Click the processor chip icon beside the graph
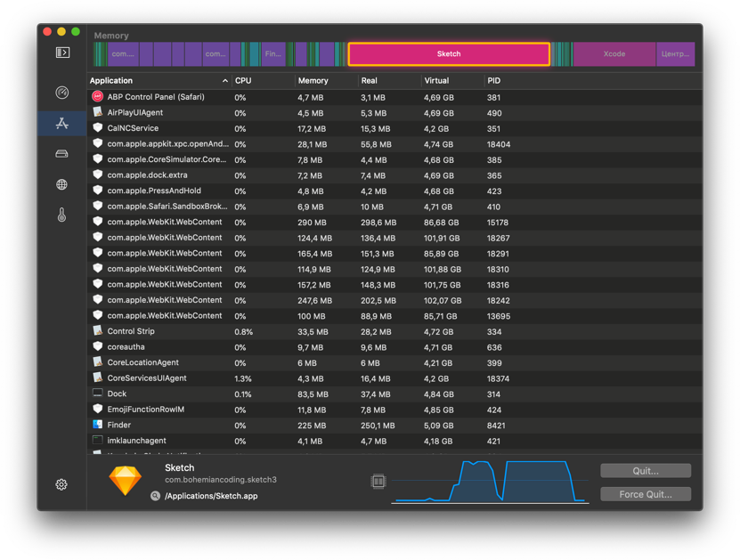 click(x=378, y=481)
